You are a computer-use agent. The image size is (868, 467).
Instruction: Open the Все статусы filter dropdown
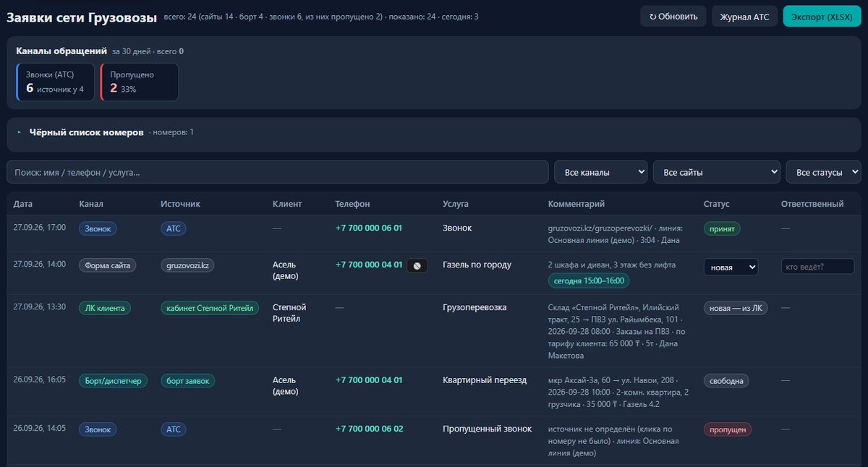coord(823,172)
